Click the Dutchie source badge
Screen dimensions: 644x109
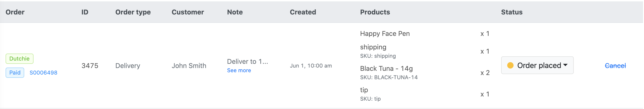click(19, 59)
